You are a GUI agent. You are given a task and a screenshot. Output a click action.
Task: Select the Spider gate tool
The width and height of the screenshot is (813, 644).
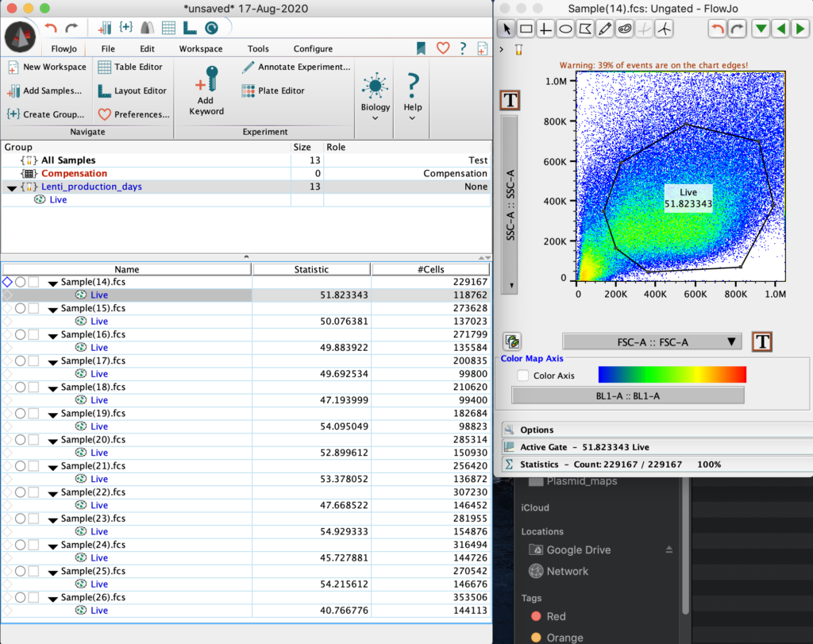click(x=664, y=29)
